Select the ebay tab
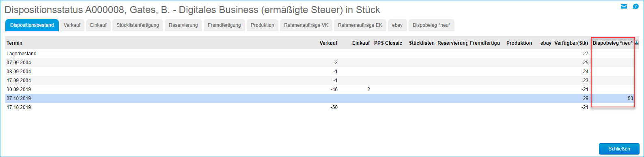The image size is (644, 157). coord(397,25)
